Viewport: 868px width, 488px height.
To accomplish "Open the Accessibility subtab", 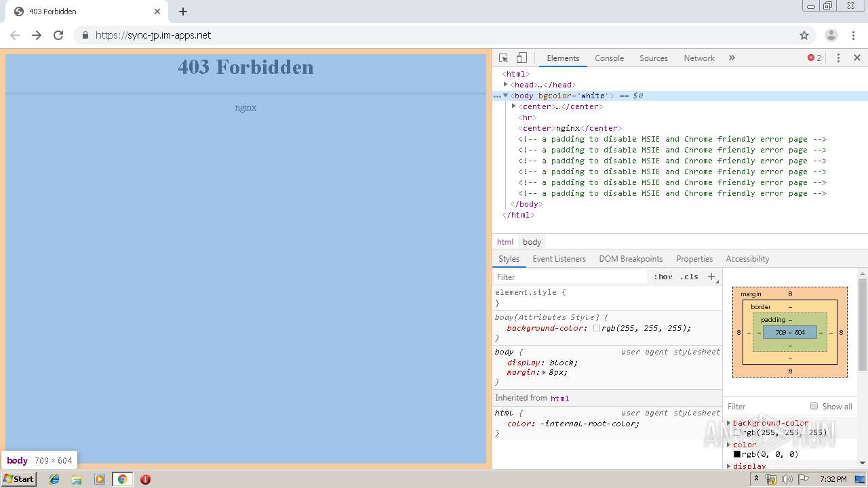I will click(x=747, y=259).
